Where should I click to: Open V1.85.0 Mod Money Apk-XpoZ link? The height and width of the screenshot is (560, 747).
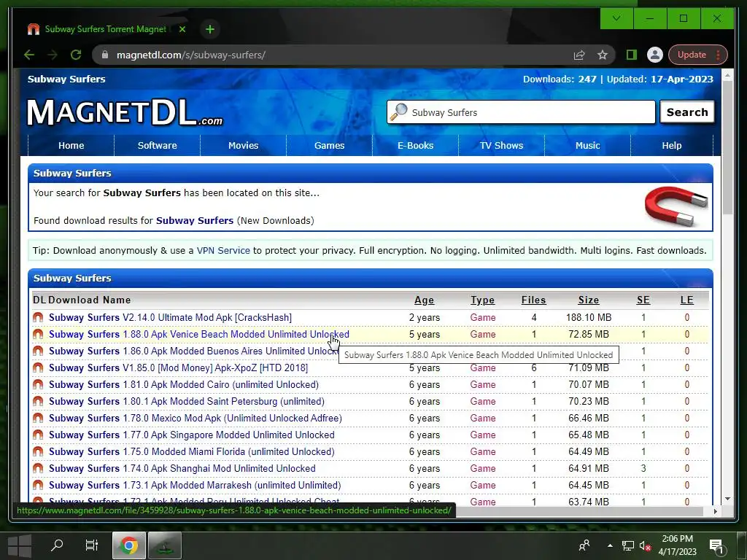pyautogui.click(x=178, y=367)
